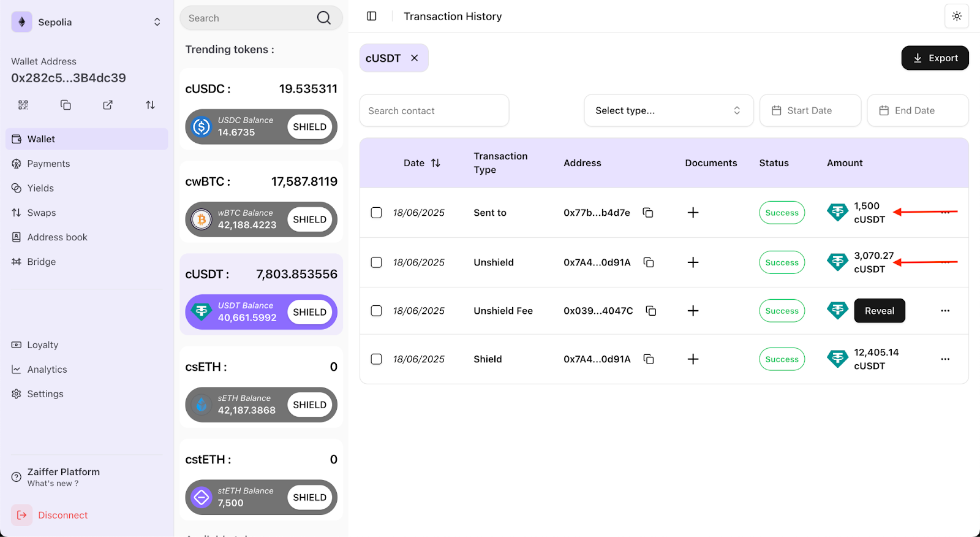
Task: Click the cUSDC value 19.535311
Action: pyautogui.click(x=308, y=89)
